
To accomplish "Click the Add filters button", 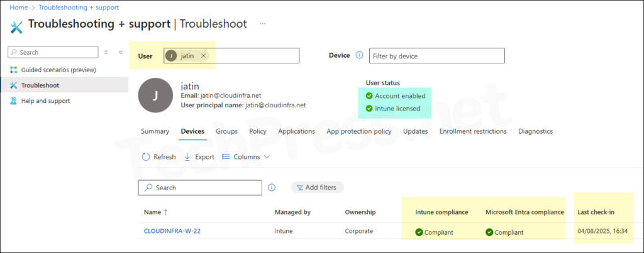I will (318, 187).
